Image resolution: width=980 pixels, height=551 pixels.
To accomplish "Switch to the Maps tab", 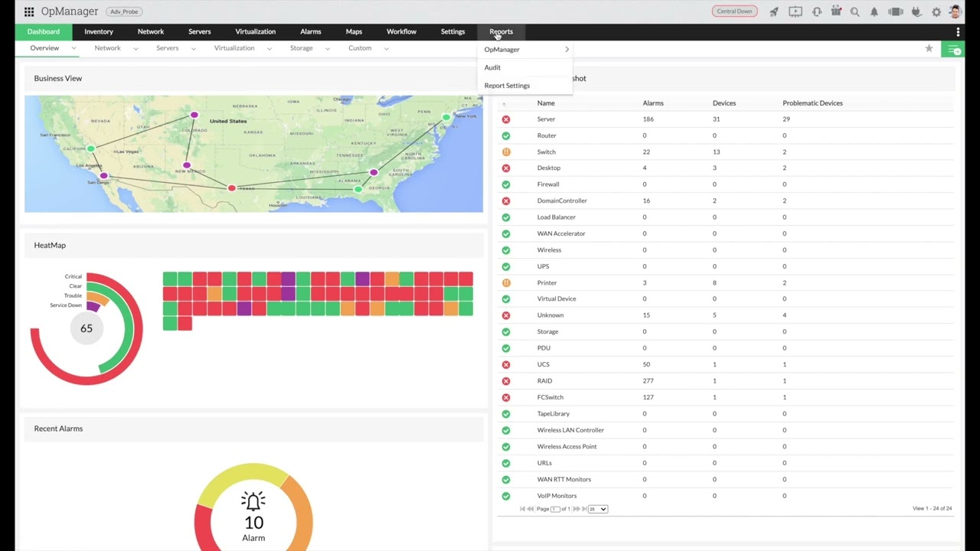I will coord(354,32).
